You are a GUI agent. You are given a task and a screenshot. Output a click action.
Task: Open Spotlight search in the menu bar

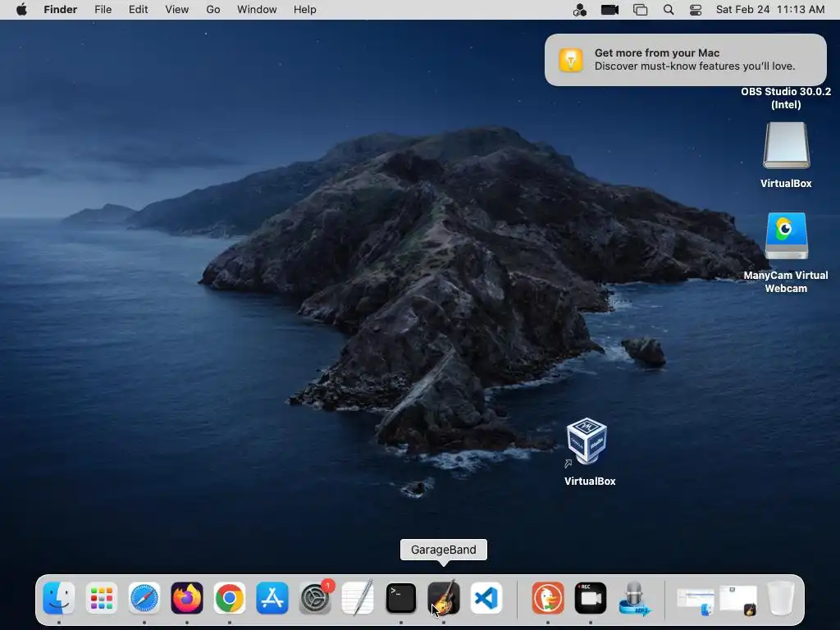click(x=669, y=10)
